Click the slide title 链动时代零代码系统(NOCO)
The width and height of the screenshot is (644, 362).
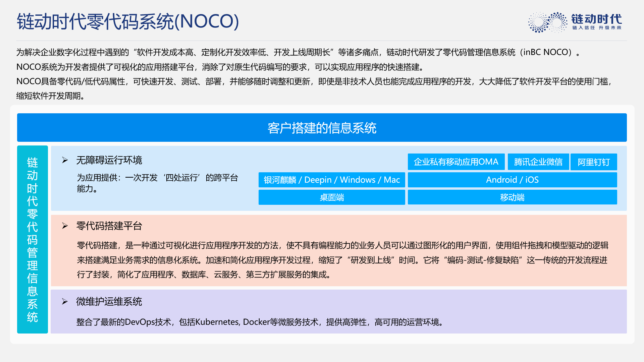pos(128,21)
